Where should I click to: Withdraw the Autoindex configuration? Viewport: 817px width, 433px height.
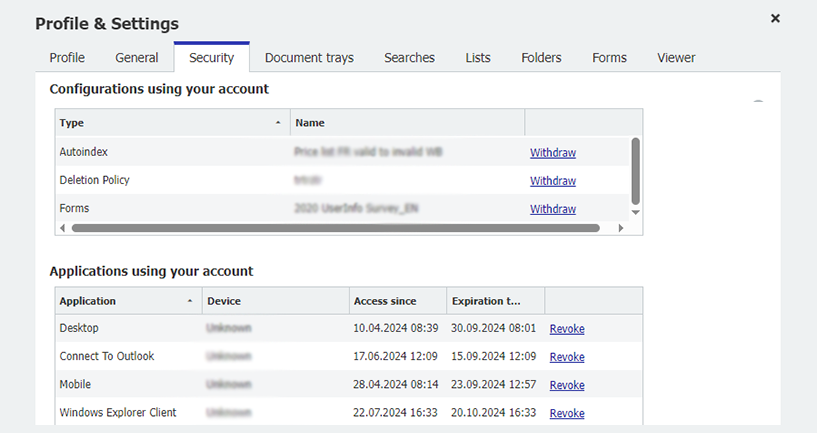(x=553, y=153)
